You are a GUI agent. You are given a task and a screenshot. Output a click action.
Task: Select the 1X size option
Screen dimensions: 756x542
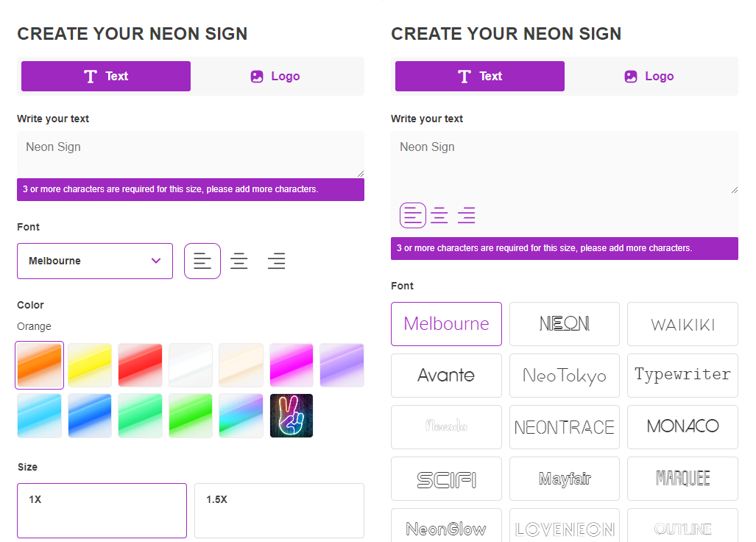102,510
